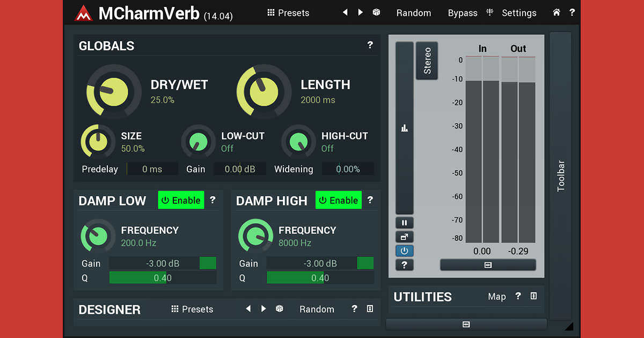Toggle the Bypass button
Screen dimensions: 644x338
point(463,13)
